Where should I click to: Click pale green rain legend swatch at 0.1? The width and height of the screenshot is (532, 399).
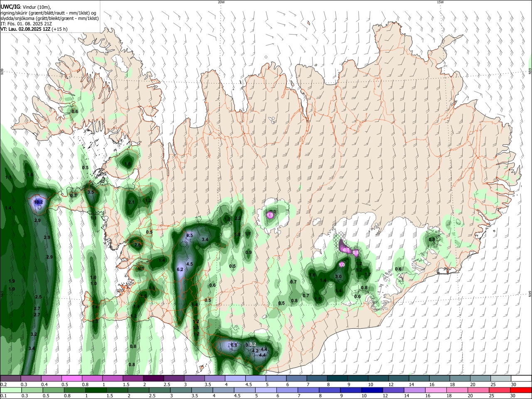11,390
